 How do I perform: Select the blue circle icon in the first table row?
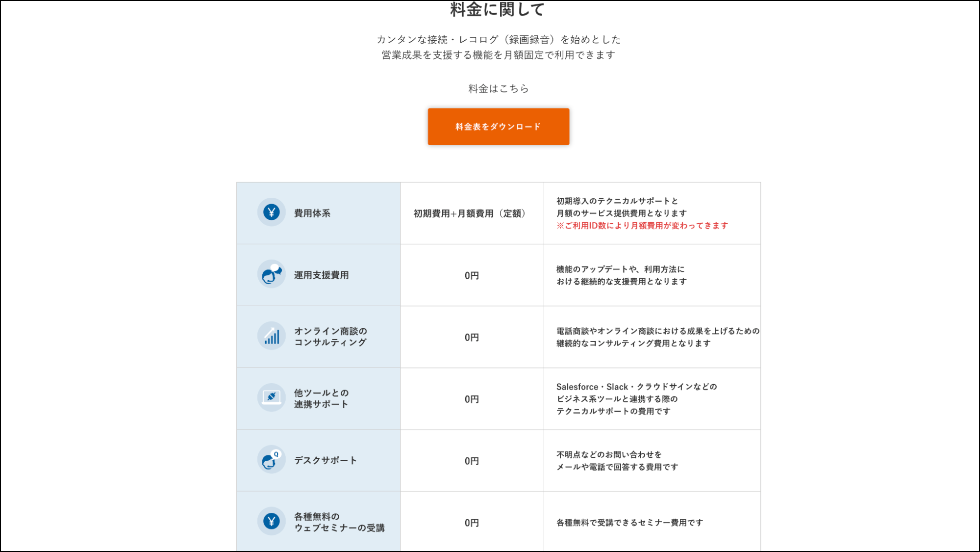point(271,213)
